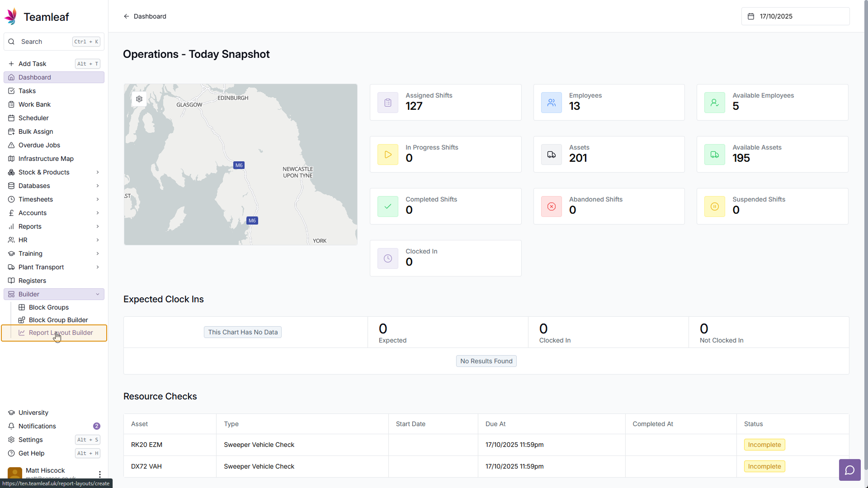868x488 pixels.
Task: Click the Available Assets truck icon
Action: click(x=714, y=155)
